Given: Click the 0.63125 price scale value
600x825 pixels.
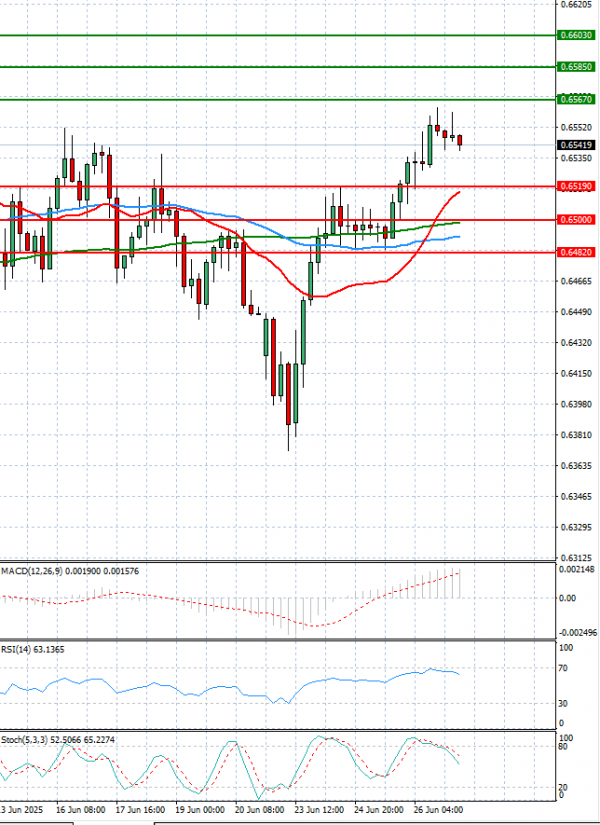Looking at the screenshot, I should (576, 558).
